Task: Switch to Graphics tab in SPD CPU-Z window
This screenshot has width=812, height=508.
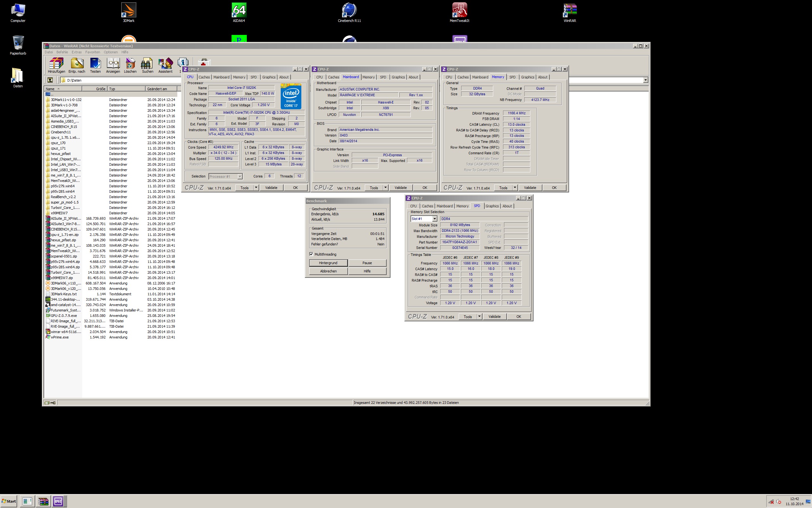Action: coord(492,206)
